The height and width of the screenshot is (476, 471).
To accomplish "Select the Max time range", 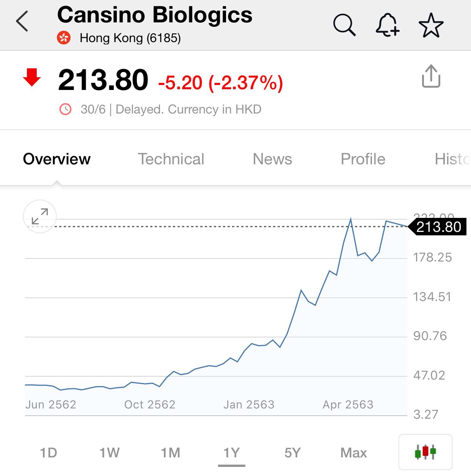I will point(353,452).
